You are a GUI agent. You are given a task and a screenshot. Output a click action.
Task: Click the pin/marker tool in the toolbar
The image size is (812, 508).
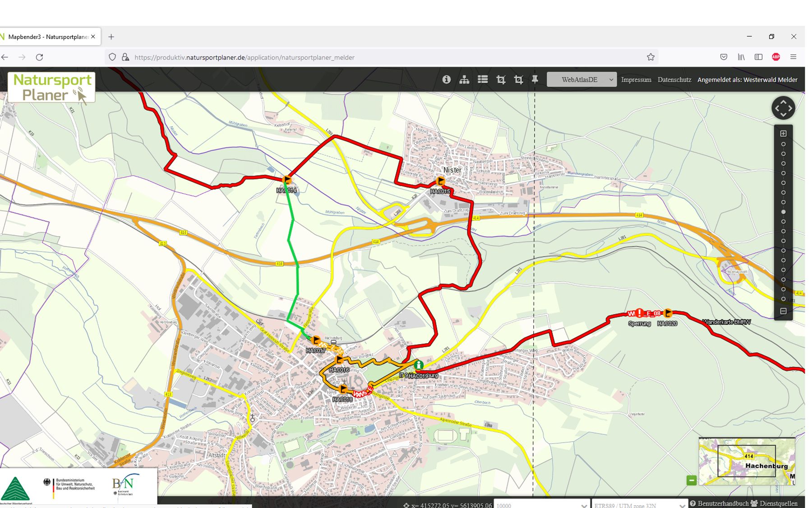click(534, 79)
